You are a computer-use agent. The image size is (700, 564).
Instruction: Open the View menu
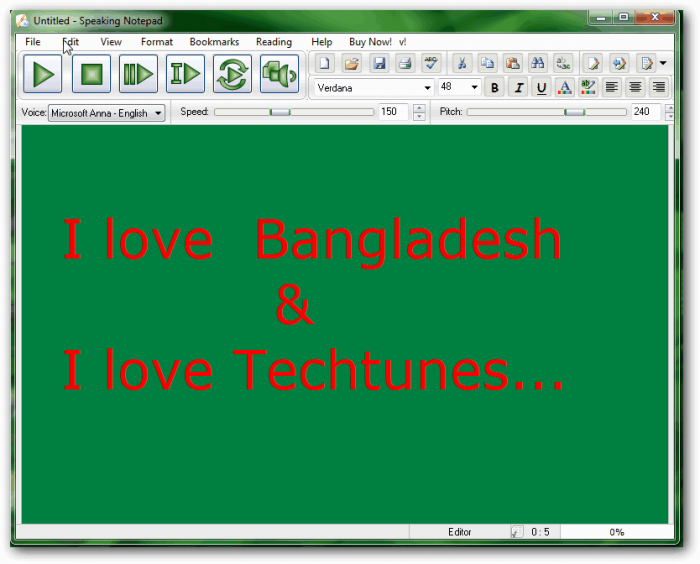(111, 42)
